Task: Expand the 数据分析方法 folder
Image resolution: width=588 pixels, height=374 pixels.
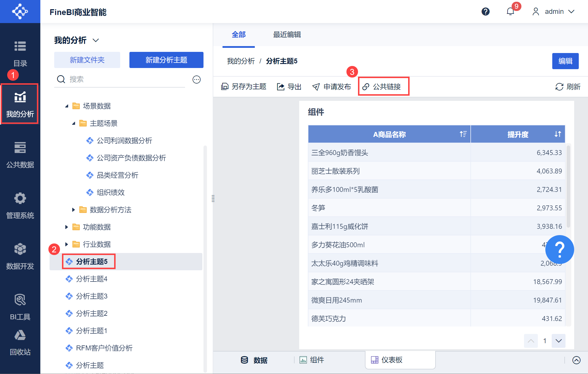Action: pyautogui.click(x=73, y=210)
